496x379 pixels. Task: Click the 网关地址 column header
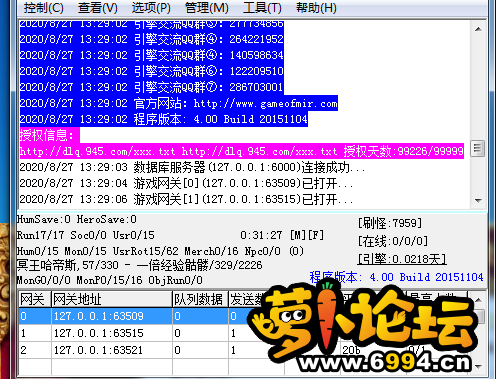[112, 299]
